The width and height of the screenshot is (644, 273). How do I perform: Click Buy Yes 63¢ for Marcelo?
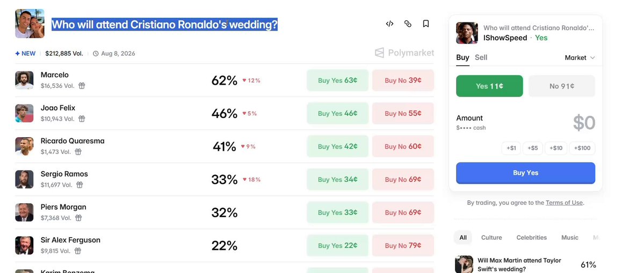pos(338,80)
